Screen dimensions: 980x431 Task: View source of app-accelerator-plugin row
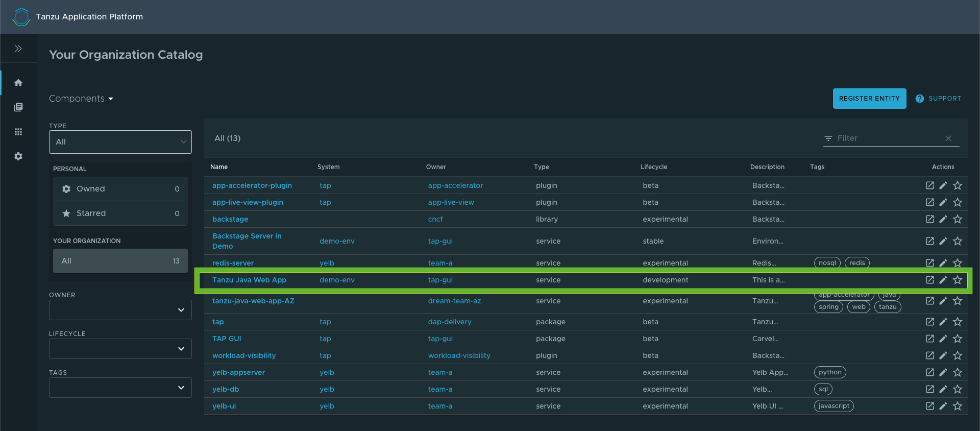pos(930,185)
